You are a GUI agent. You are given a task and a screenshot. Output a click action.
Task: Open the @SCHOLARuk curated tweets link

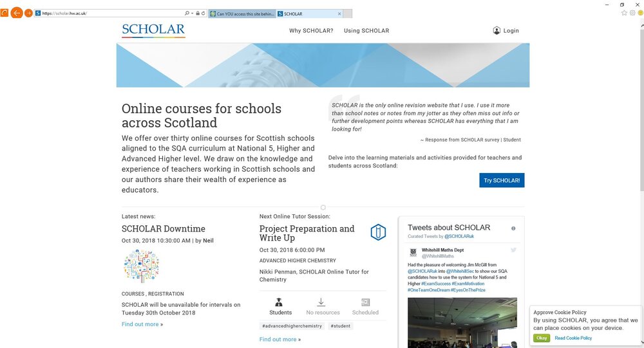[459, 236]
